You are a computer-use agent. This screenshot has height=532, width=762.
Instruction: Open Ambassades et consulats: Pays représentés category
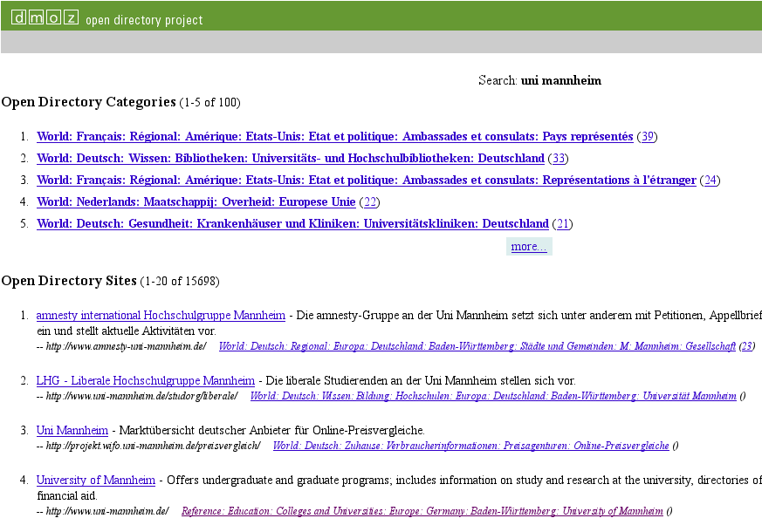click(x=334, y=137)
